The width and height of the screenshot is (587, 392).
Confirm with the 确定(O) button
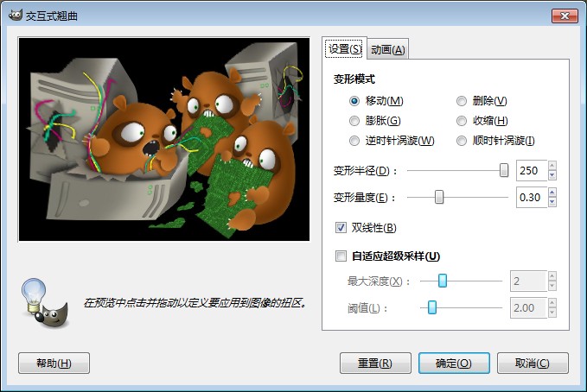(454, 363)
